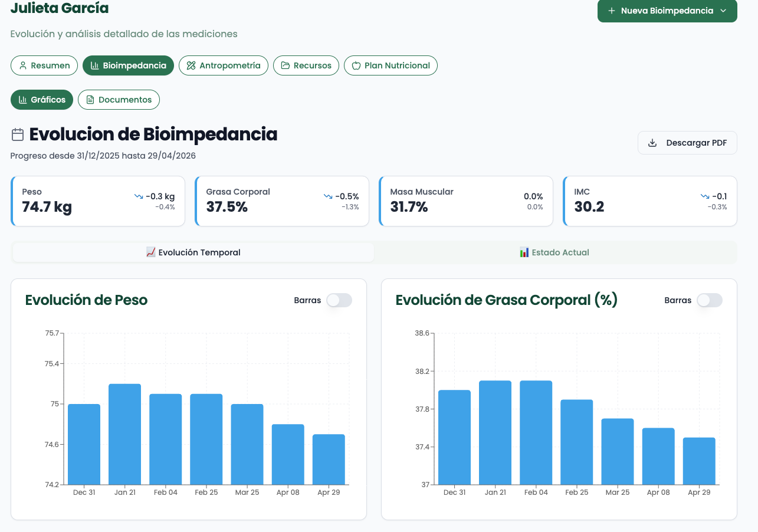This screenshot has height=532, width=758.
Task: Click the ruler-pencil icon in Antropometría
Action: pos(191,65)
